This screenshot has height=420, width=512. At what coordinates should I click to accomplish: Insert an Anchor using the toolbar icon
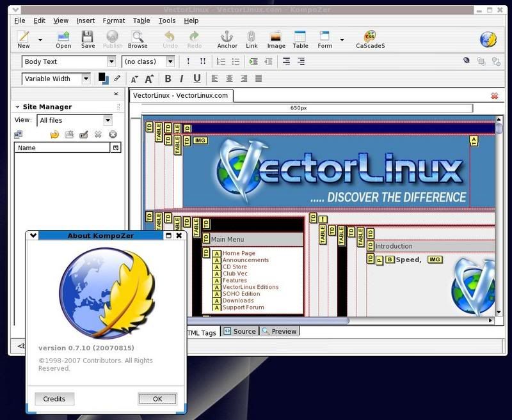pos(227,40)
